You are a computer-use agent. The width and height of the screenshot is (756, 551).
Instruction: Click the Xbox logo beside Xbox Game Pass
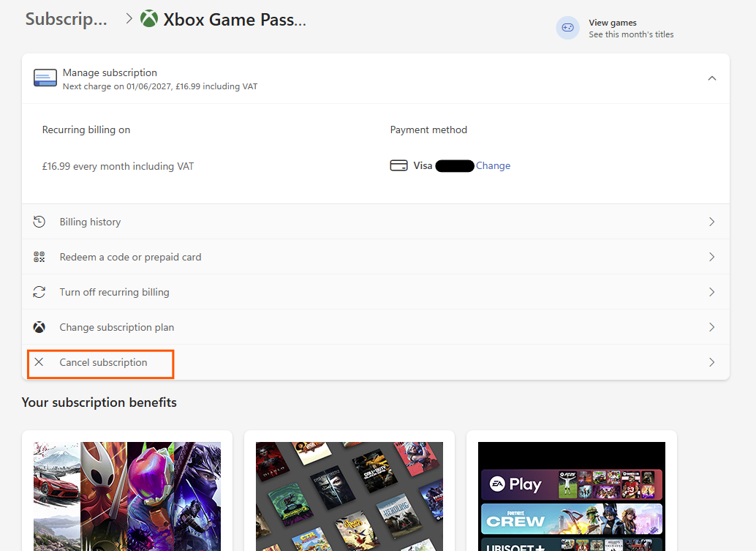[x=149, y=19]
